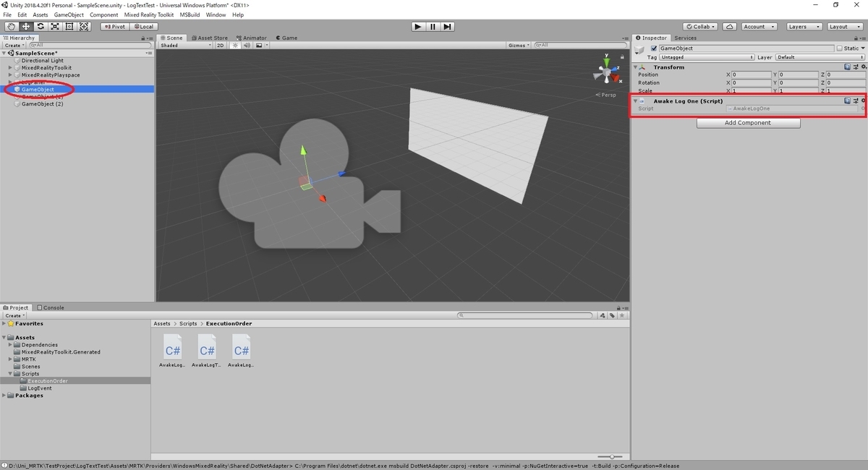
Task: Click the Add Component button
Action: pyautogui.click(x=748, y=123)
